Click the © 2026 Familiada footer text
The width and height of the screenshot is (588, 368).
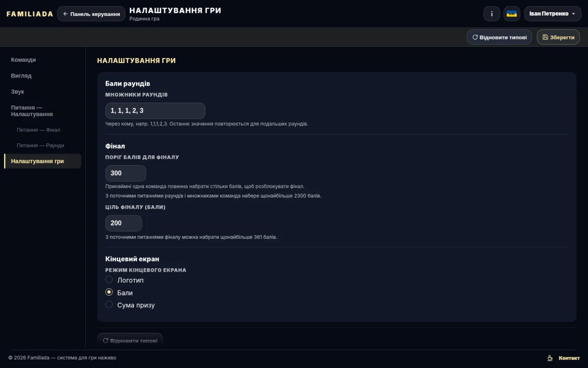coord(62,358)
